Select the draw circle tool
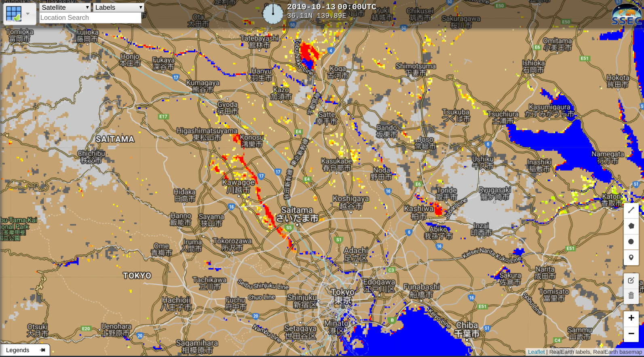This screenshot has height=357, width=644. pyautogui.click(x=631, y=242)
